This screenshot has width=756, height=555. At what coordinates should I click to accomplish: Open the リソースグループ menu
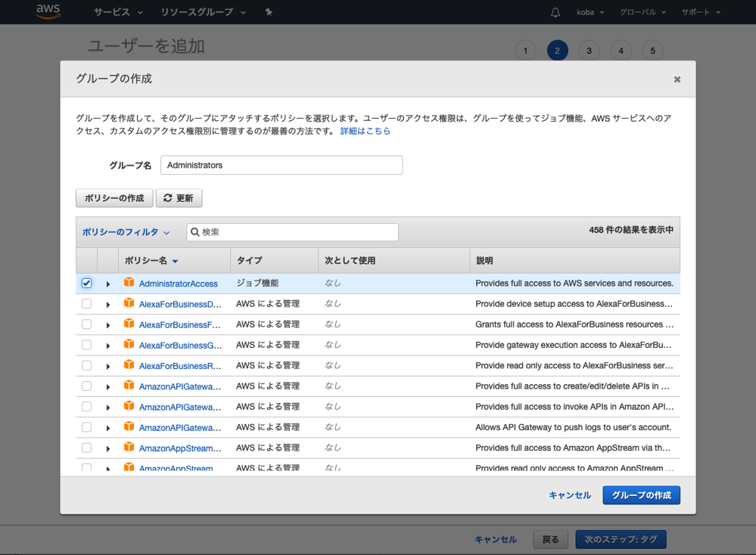[x=203, y=12]
